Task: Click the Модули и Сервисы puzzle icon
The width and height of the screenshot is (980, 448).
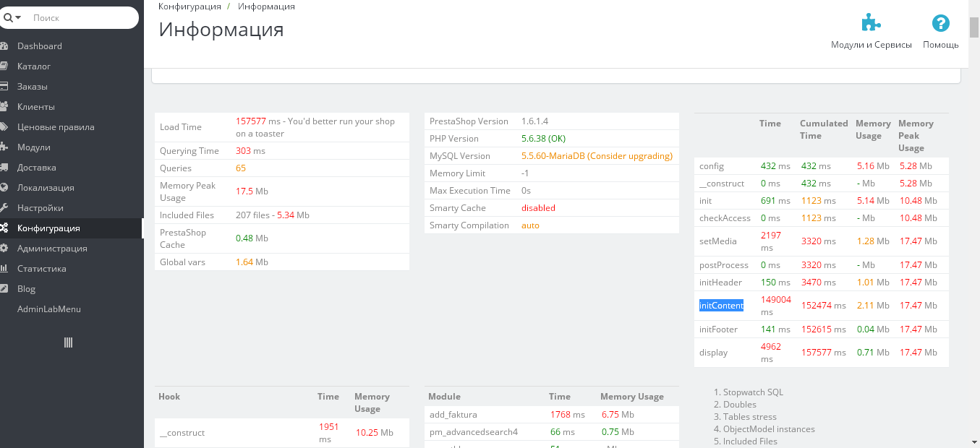Action: (871, 23)
